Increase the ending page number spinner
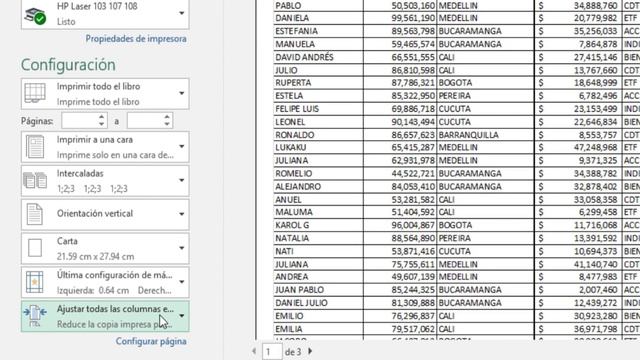The width and height of the screenshot is (640, 360). pos(167,117)
